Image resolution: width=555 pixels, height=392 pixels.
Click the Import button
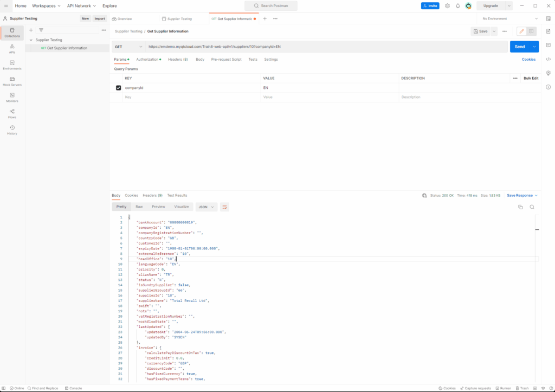pos(100,18)
